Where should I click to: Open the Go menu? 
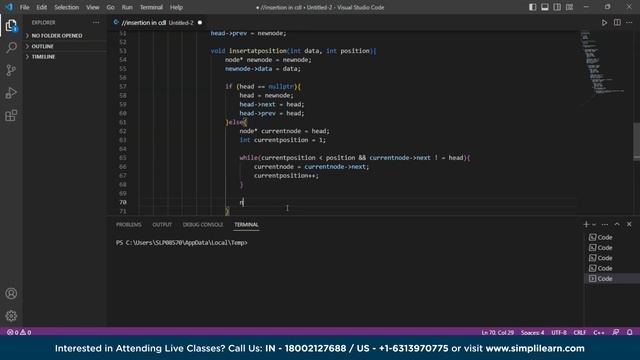pyautogui.click(x=111, y=7)
